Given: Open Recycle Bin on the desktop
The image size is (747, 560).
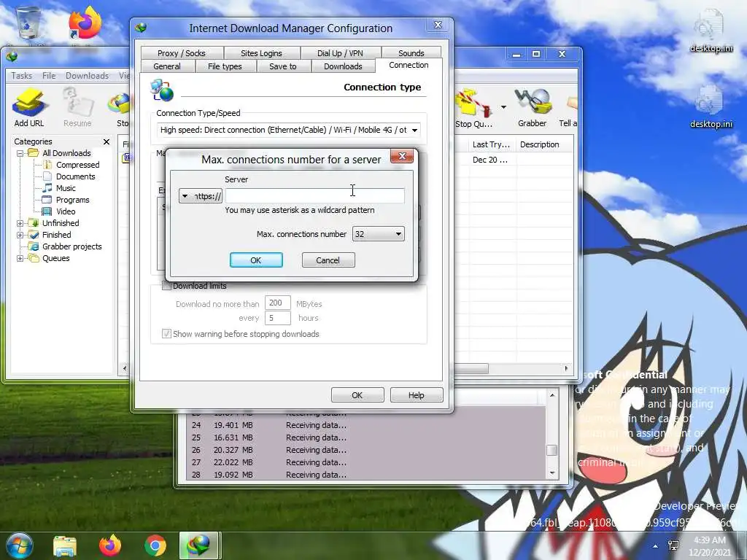Looking at the screenshot, I should (29, 25).
